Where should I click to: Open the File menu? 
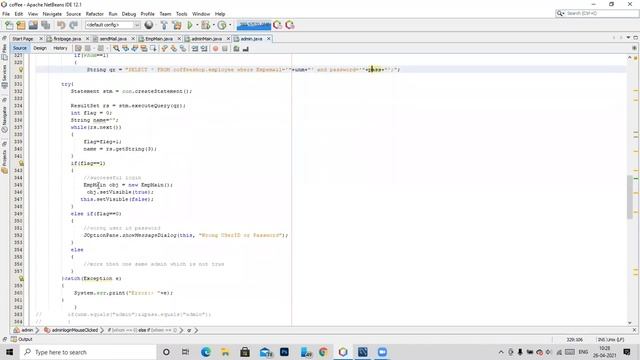pyautogui.click(x=6, y=14)
